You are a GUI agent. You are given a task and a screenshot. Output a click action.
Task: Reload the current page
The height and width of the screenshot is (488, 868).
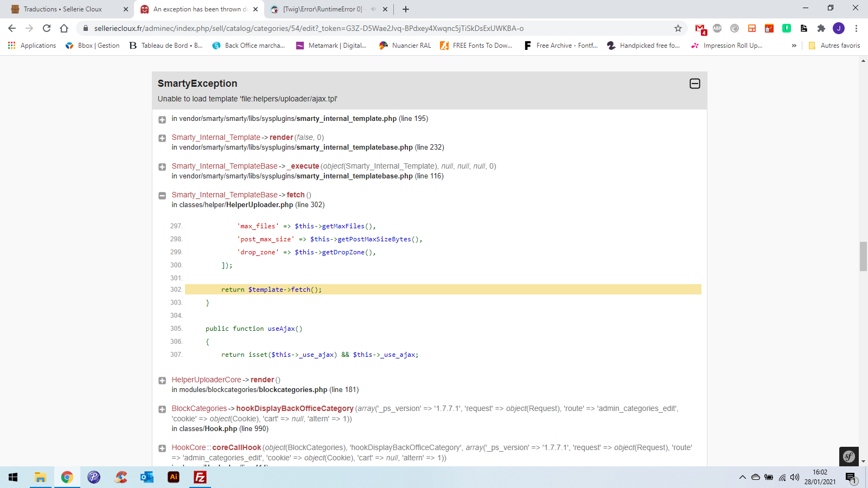[x=47, y=28]
